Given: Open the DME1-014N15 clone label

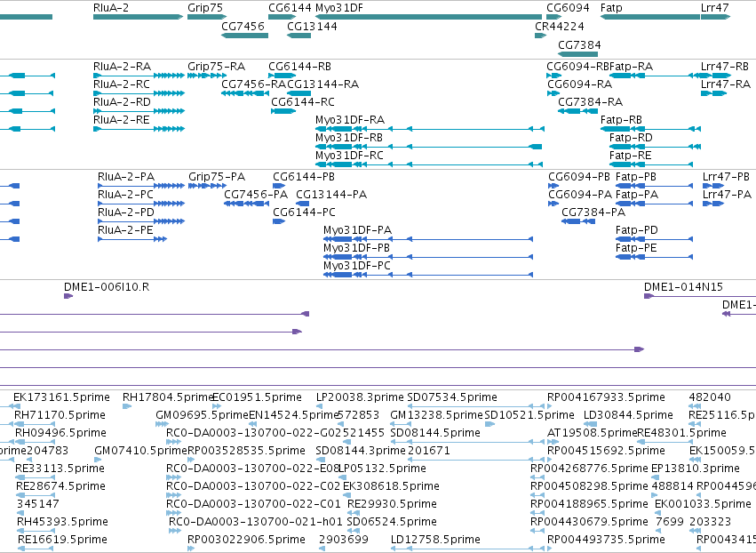Looking at the screenshot, I should pos(683,287).
